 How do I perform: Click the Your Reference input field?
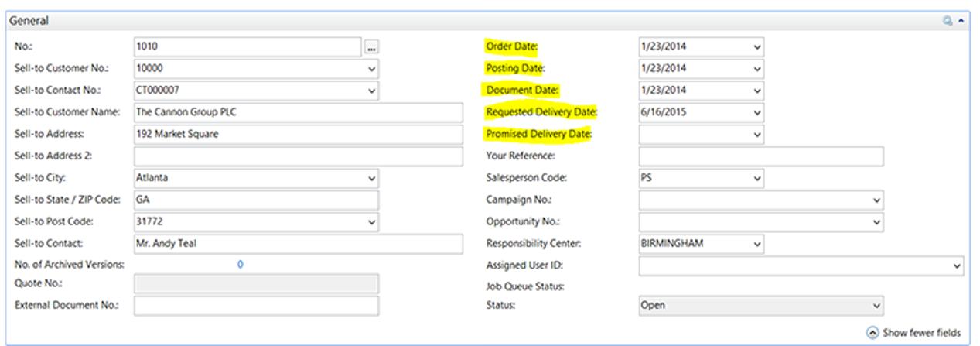[761, 156]
